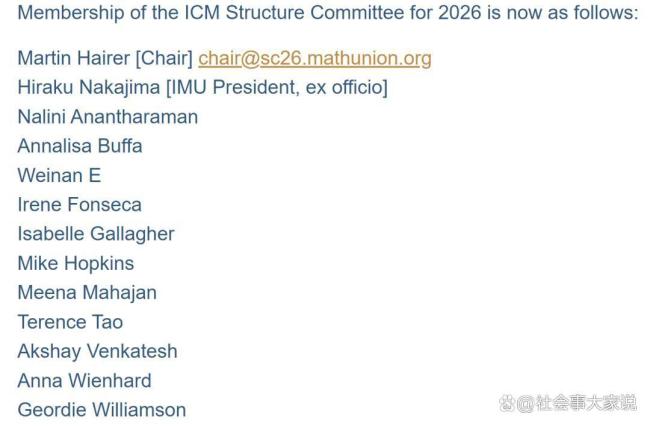The height and width of the screenshot is (426, 650).
Task: Click the name Meena Mahajan
Action: 87,292
